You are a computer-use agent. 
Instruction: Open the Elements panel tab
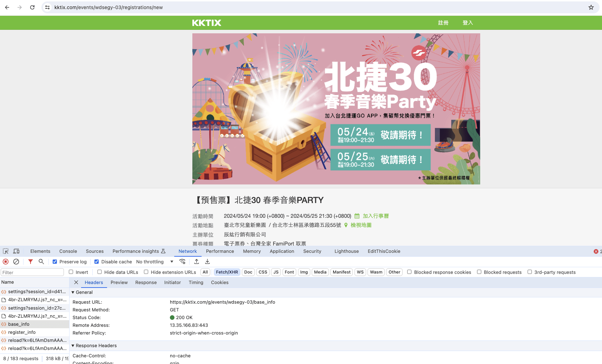coord(40,251)
